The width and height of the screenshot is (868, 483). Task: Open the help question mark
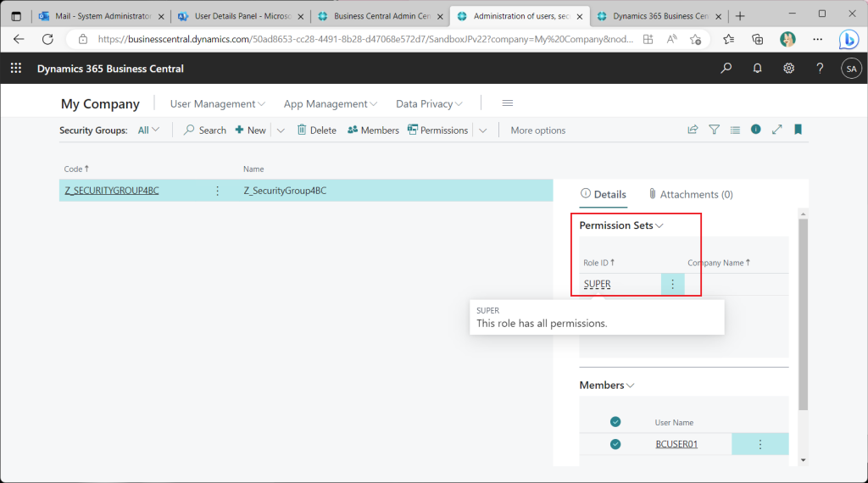coord(820,68)
